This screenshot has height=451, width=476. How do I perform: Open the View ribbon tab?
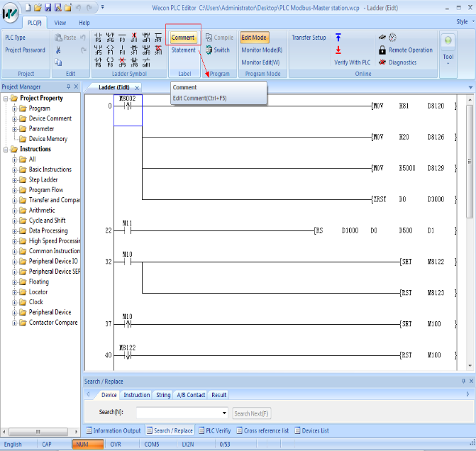pos(60,23)
